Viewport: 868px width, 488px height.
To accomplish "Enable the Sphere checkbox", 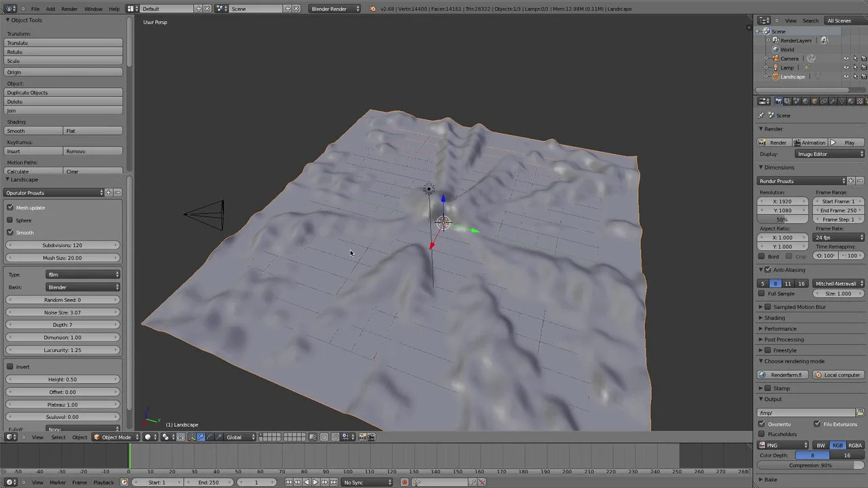I will coord(10,220).
